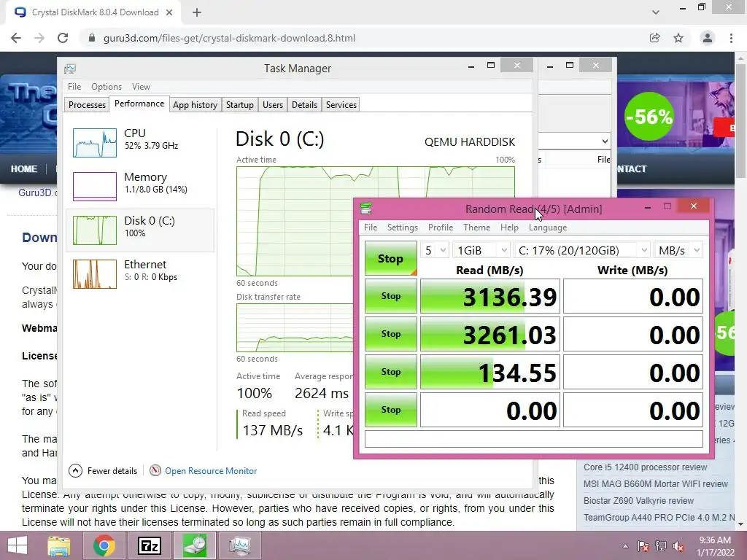
Task: Reload the guru3d page
Action: (63, 38)
